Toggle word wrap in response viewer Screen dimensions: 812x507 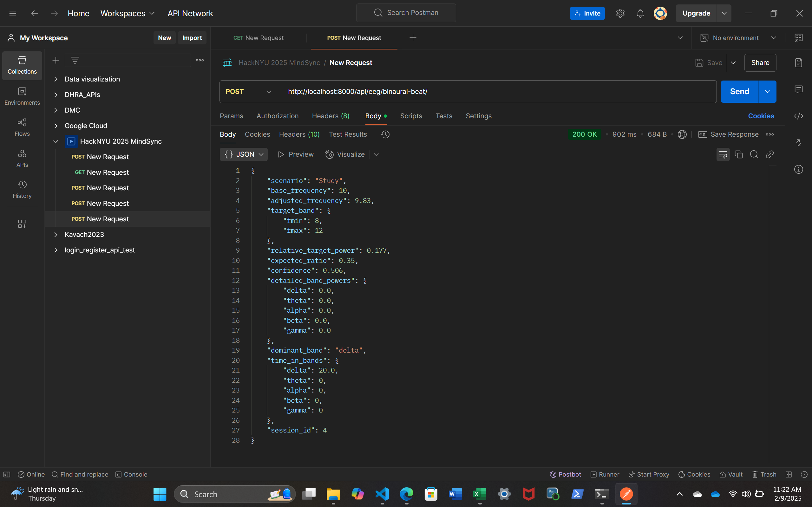point(723,154)
